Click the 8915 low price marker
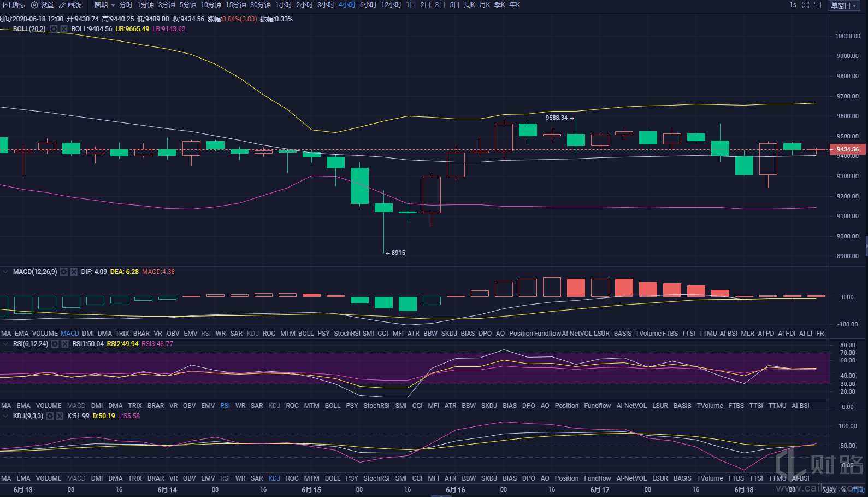Viewport: 868px width, 497px height. pos(395,253)
